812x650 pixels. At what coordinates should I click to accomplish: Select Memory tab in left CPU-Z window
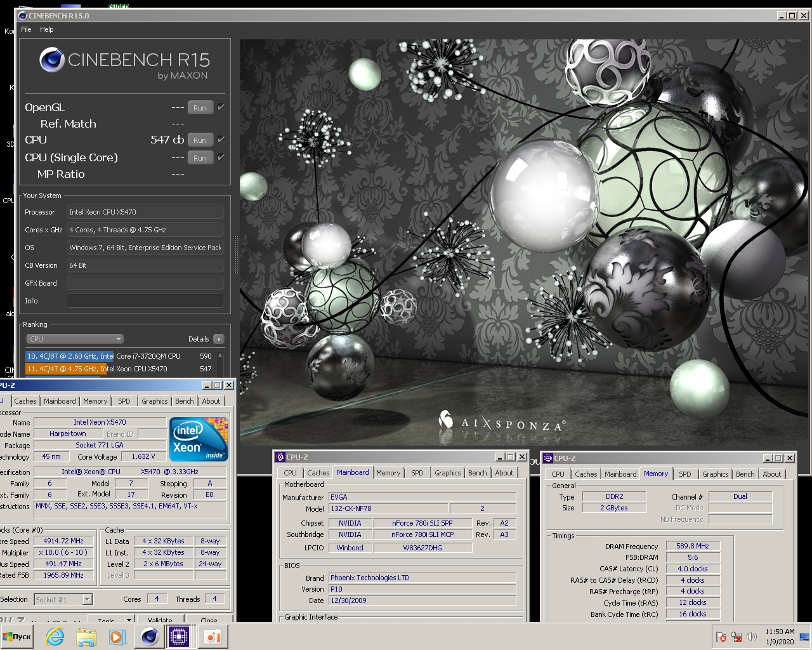click(x=95, y=401)
